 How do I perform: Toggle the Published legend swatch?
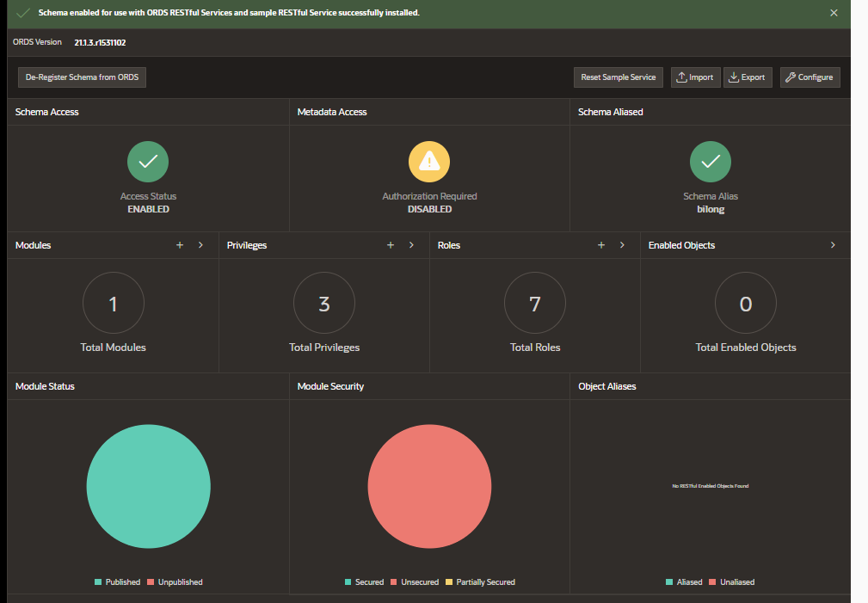point(98,582)
